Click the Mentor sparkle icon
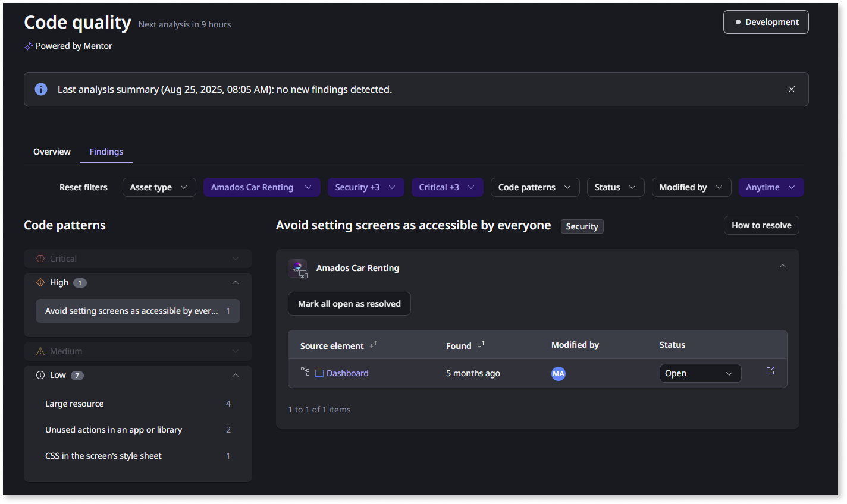 click(28, 46)
